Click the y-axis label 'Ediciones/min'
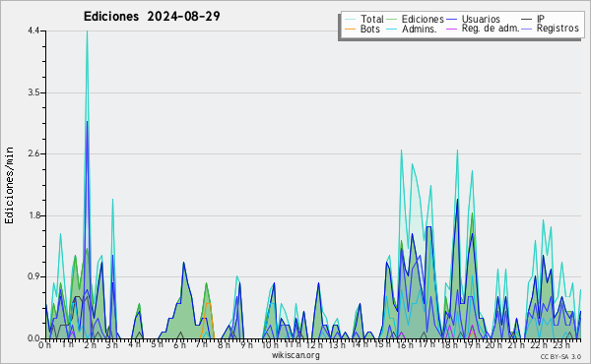Image resolution: width=591 pixels, height=364 pixels. tap(9, 185)
